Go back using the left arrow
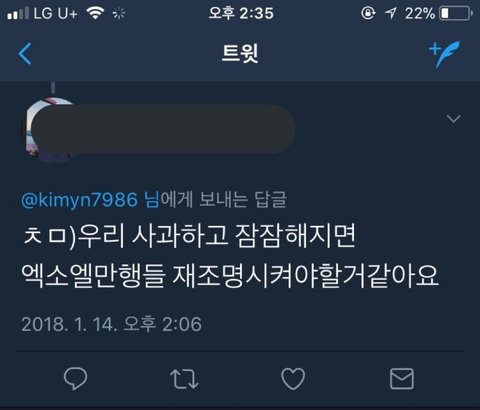This screenshot has height=410, width=480. tap(25, 54)
